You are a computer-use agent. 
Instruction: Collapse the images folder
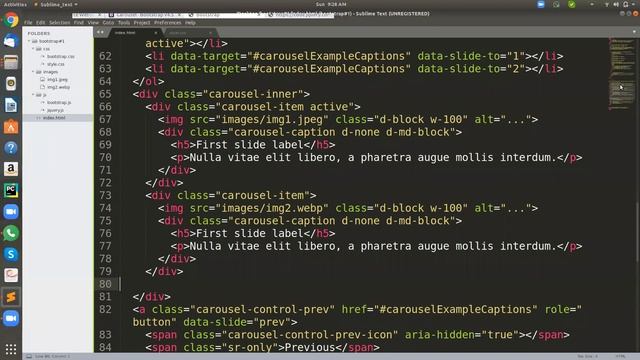[x=33, y=72]
